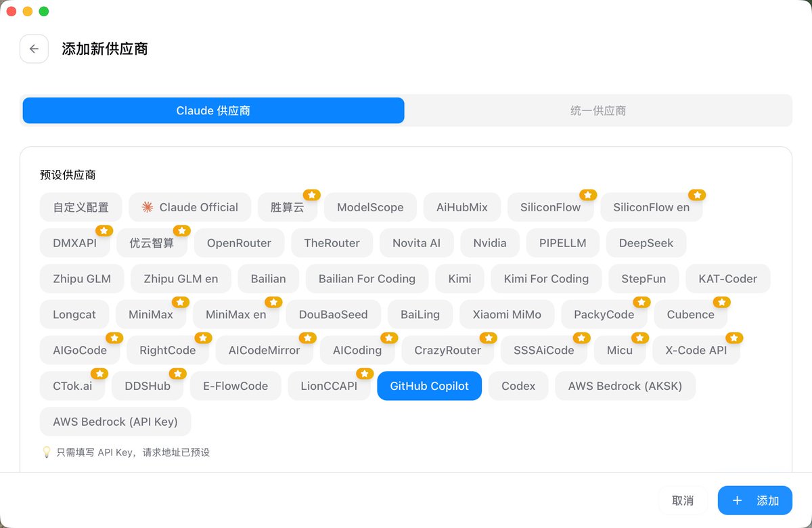Image resolution: width=812 pixels, height=528 pixels.
Task: Go back using the arrow button
Action: [34, 49]
